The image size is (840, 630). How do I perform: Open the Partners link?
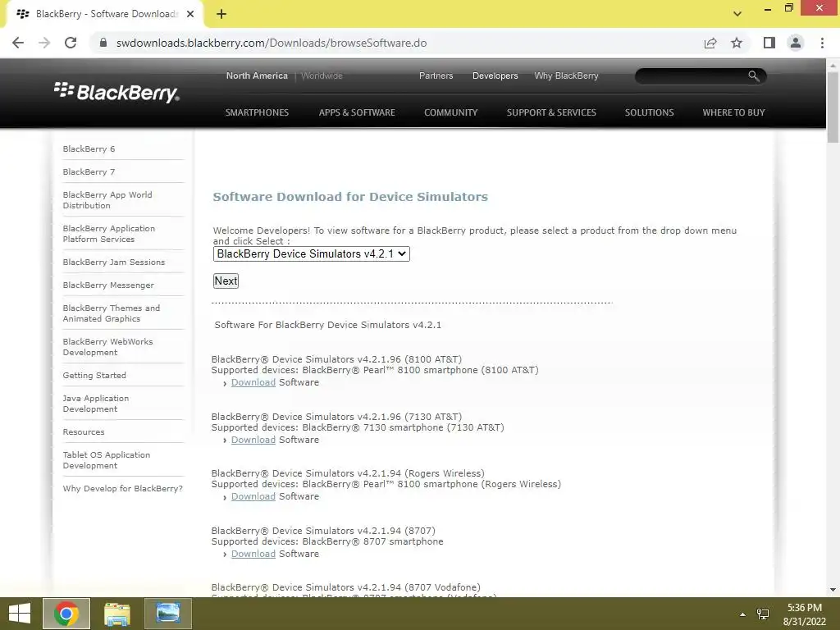coord(436,75)
